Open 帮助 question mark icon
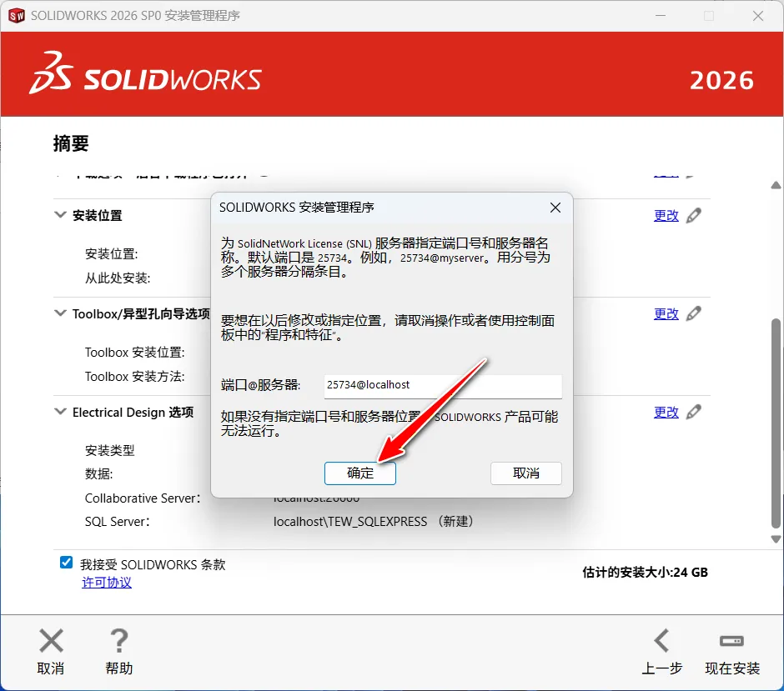This screenshot has width=784, height=691. coord(119,640)
